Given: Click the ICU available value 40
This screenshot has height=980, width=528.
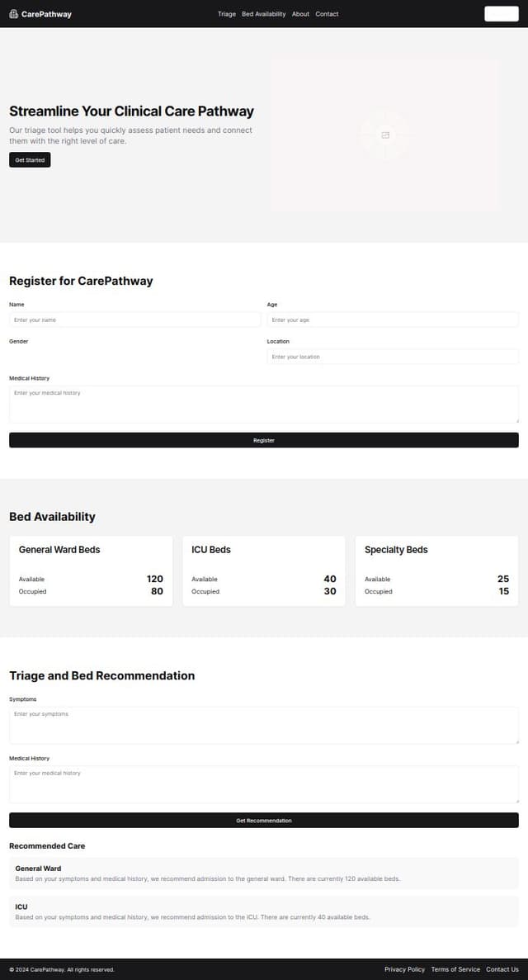Looking at the screenshot, I should coord(330,579).
